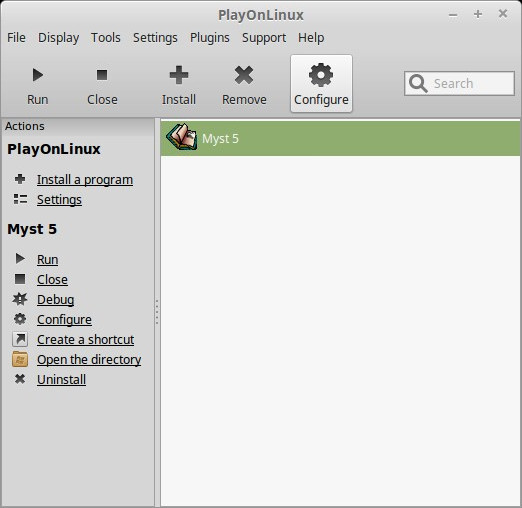
Task: Click the stop square icon beside sidebar Close
Action: pyautogui.click(x=20, y=279)
